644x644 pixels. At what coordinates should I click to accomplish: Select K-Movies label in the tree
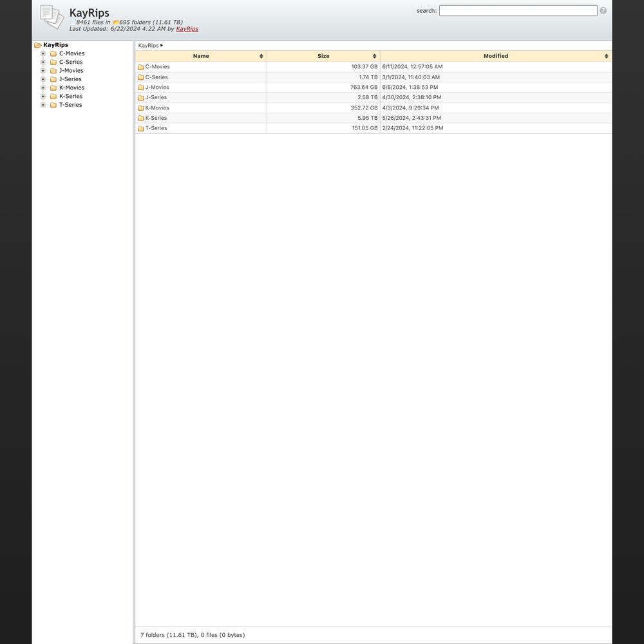(72, 88)
